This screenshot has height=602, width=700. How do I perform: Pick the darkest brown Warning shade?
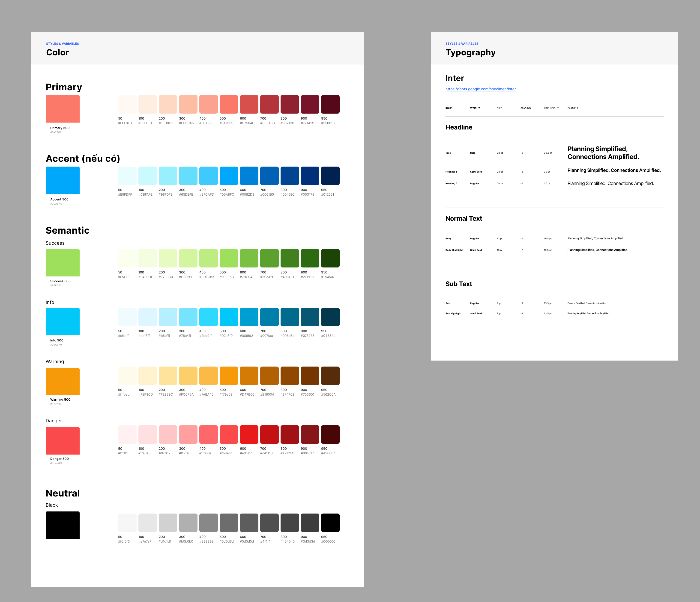pyautogui.click(x=330, y=376)
